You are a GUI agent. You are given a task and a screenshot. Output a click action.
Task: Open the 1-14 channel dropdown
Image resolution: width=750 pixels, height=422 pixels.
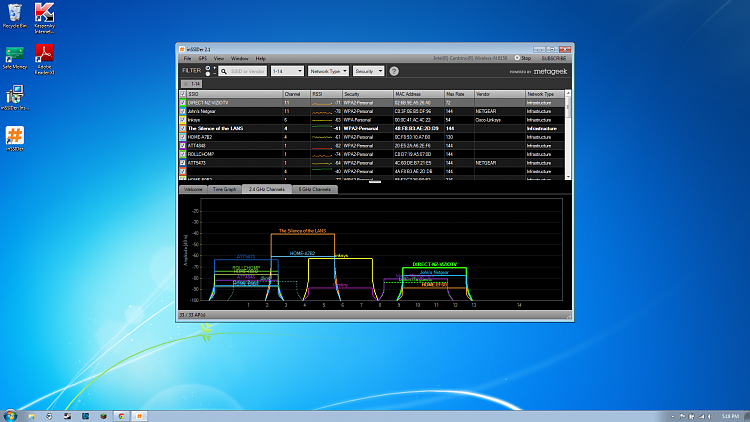pyautogui.click(x=287, y=71)
